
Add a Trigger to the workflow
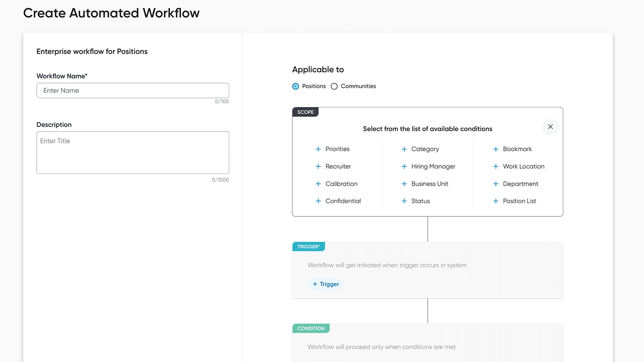(x=325, y=284)
